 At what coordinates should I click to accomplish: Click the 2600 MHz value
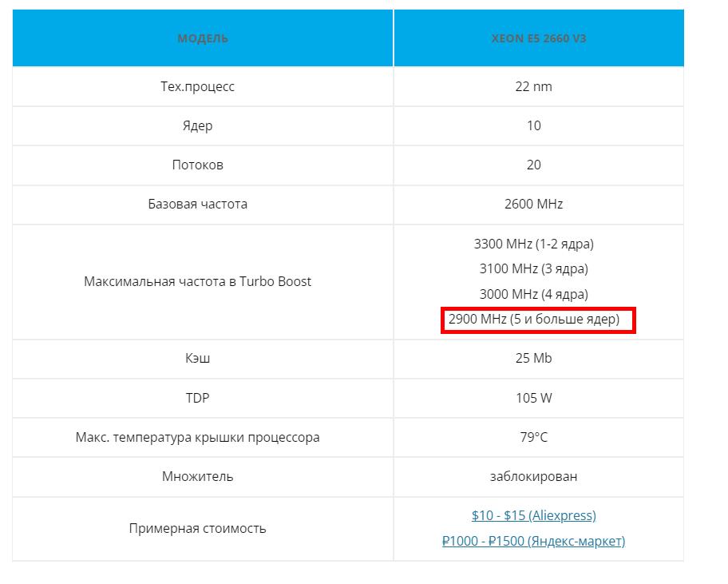coord(533,204)
